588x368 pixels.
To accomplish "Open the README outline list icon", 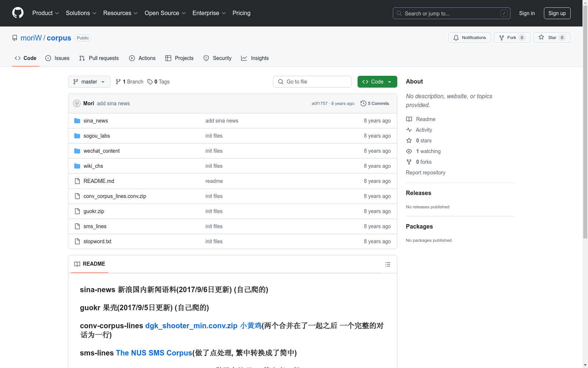I will coord(388,264).
